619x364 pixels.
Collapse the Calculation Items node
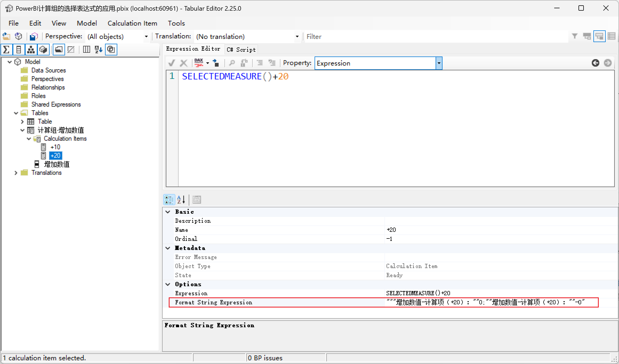29,139
